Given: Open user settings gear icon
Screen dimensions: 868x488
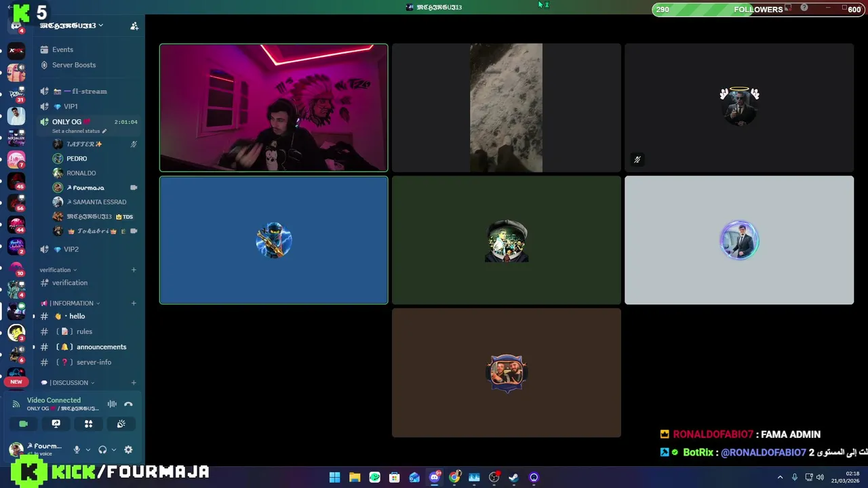Looking at the screenshot, I should point(128,449).
